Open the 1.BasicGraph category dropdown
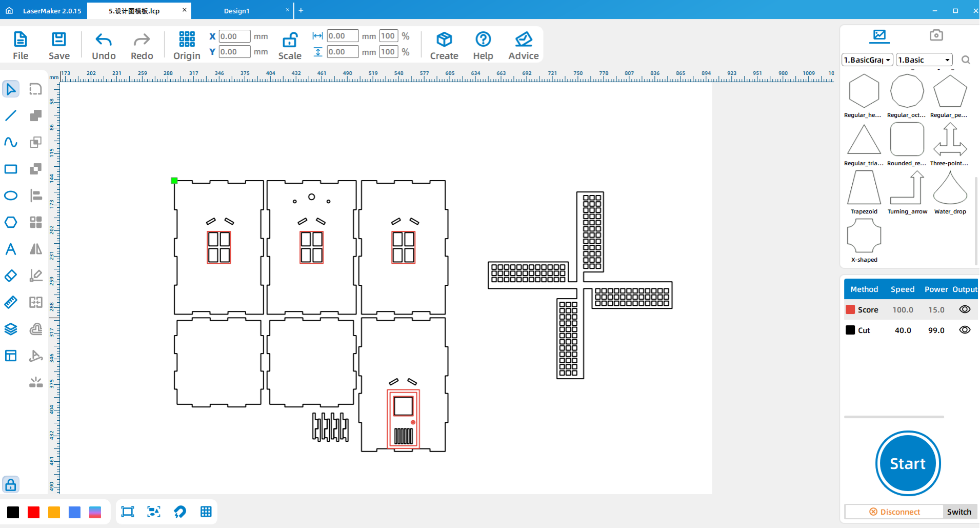The height and width of the screenshot is (529, 980). pos(868,60)
